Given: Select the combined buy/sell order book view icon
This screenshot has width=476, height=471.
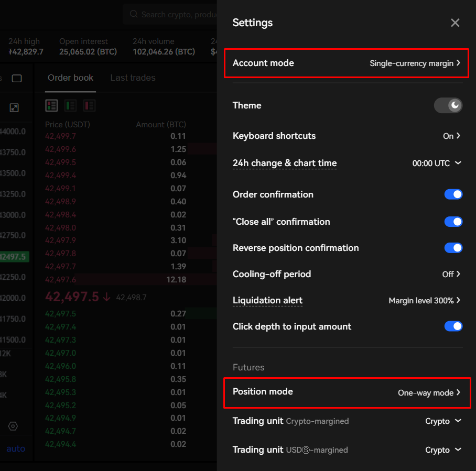Looking at the screenshot, I should [51, 106].
